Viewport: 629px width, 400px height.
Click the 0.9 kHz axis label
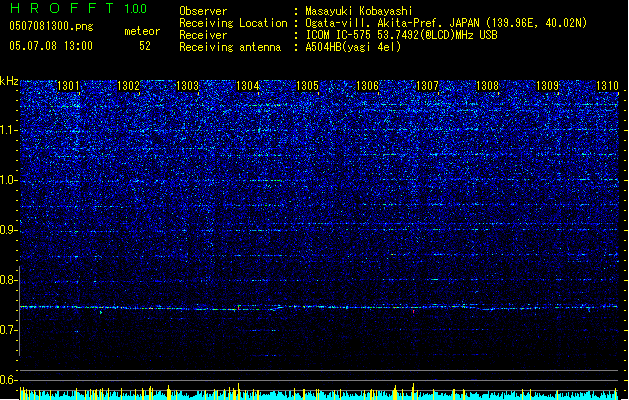pos(9,230)
